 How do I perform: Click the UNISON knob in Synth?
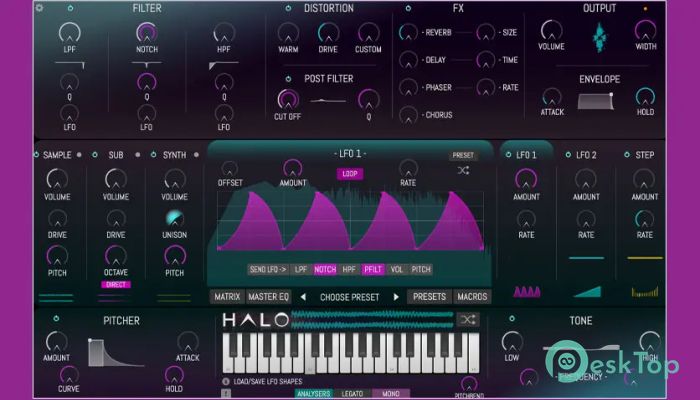tap(175, 218)
